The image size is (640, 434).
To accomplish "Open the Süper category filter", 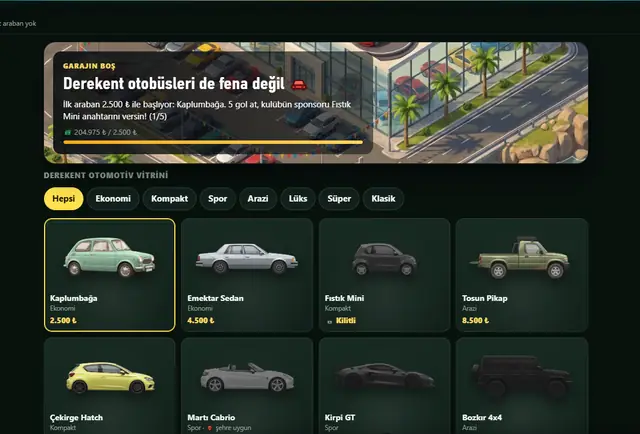I will (339, 199).
